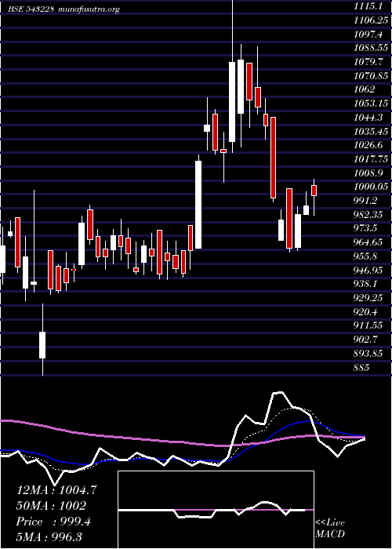Click the 1026.6 price axis label
This screenshot has height=549, width=392.
click(x=368, y=145)
